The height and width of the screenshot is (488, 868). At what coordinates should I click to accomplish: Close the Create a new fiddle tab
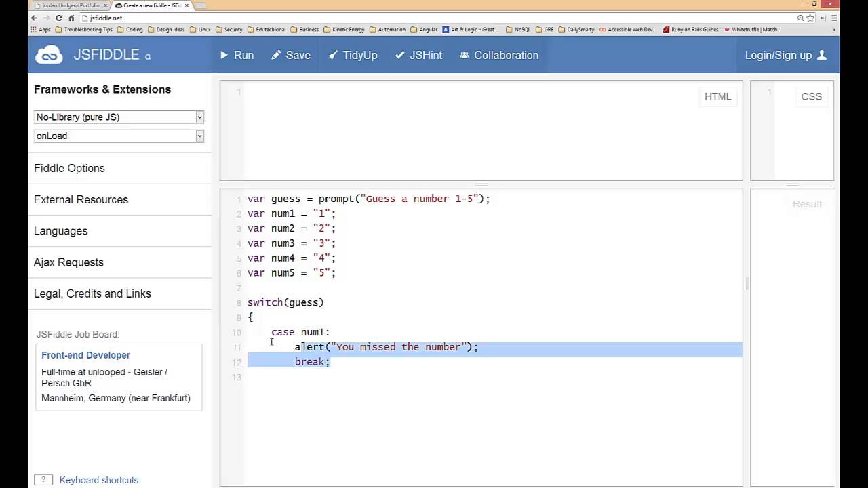point(186,5)
